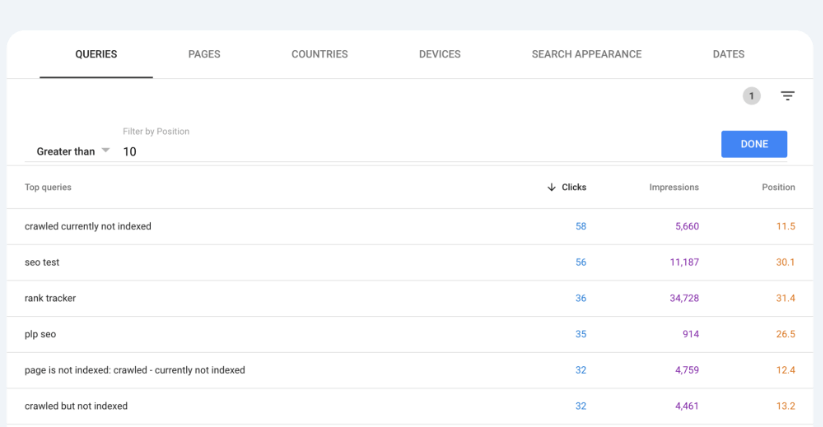
Task: Sort by Impressions column header
Action: coord(673,187)
